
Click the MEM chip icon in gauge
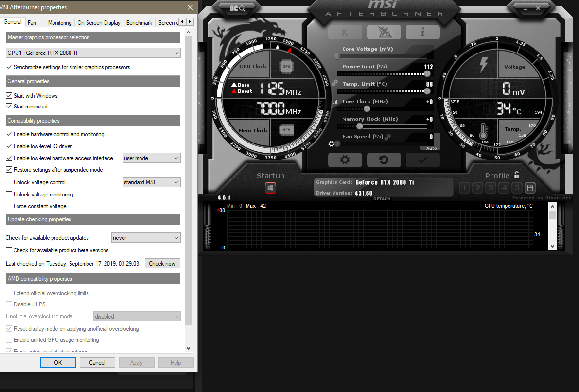286,130
